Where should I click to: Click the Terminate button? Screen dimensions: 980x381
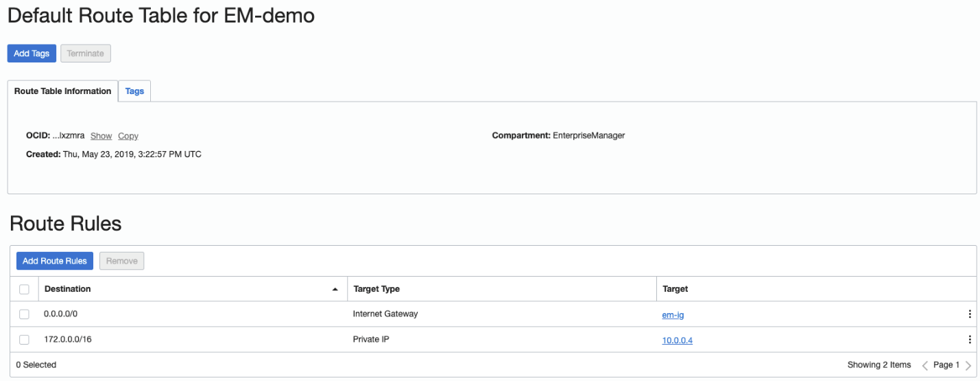[86, 54]
